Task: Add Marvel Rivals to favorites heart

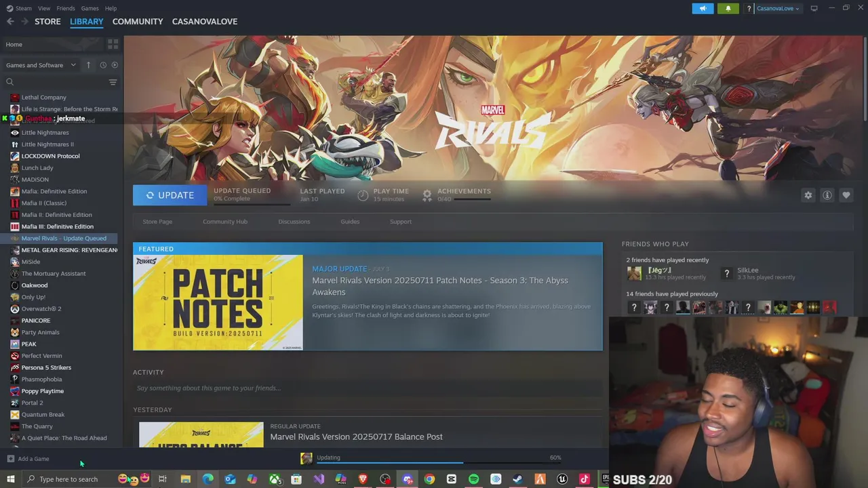Action: coord(846,195)
